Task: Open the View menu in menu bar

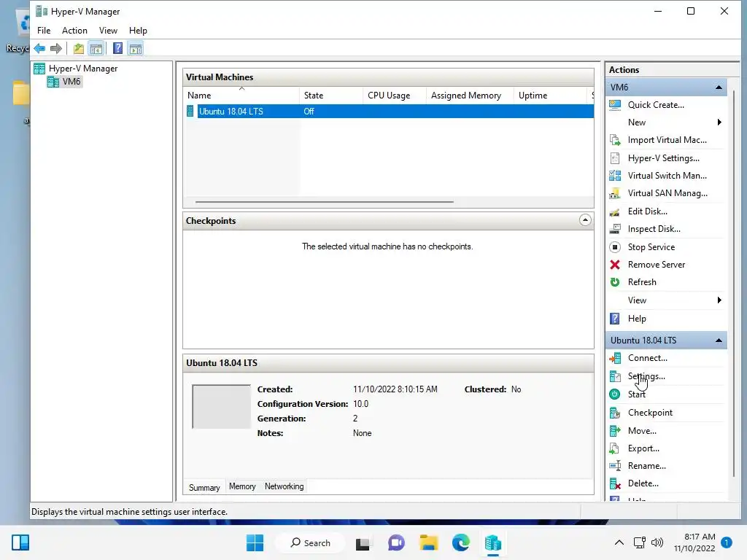Action: click(x=108, y=31)
